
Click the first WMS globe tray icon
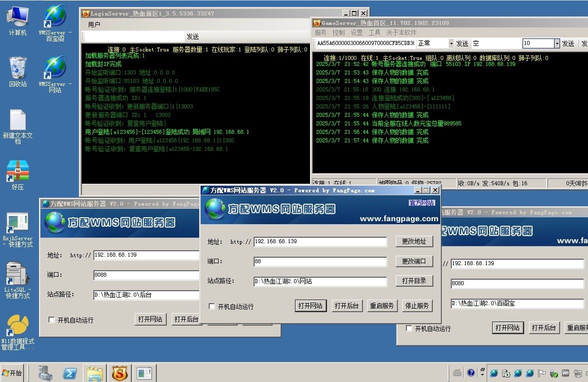[494, 373]
